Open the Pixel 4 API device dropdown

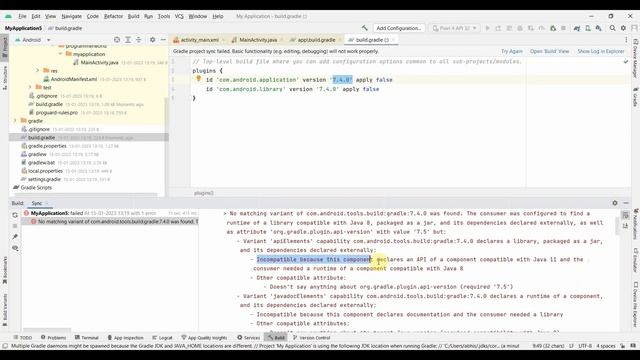[454, 28]
